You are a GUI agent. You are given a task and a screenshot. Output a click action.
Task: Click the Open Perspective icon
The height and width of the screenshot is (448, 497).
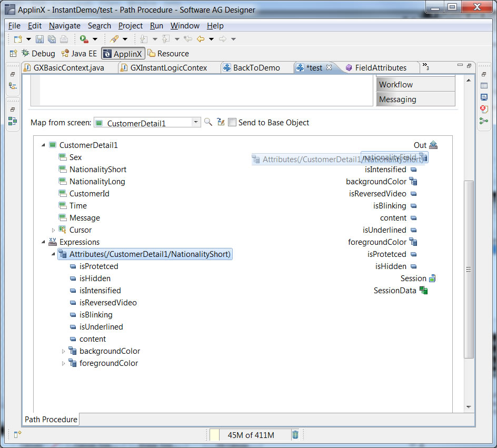(x=13, y=54)
